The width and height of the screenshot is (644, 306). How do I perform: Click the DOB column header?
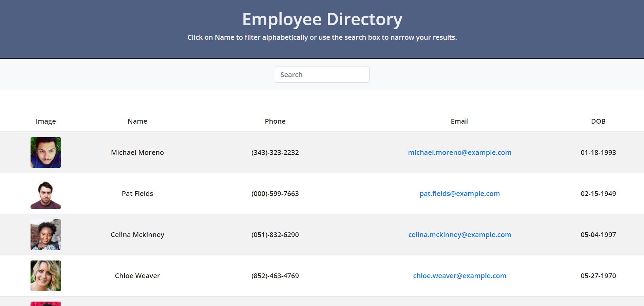coord(598,121)
